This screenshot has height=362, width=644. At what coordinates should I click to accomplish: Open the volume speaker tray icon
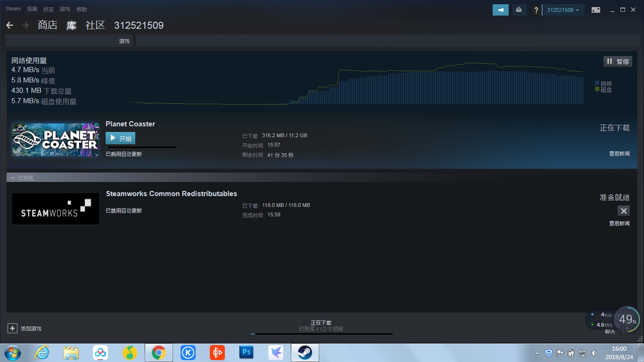pos(594,353)
